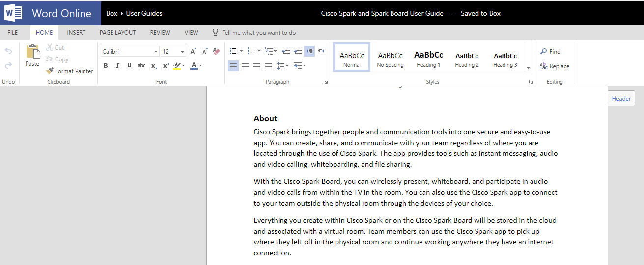Click in Tell me what you want field

[x=259, y=33]
